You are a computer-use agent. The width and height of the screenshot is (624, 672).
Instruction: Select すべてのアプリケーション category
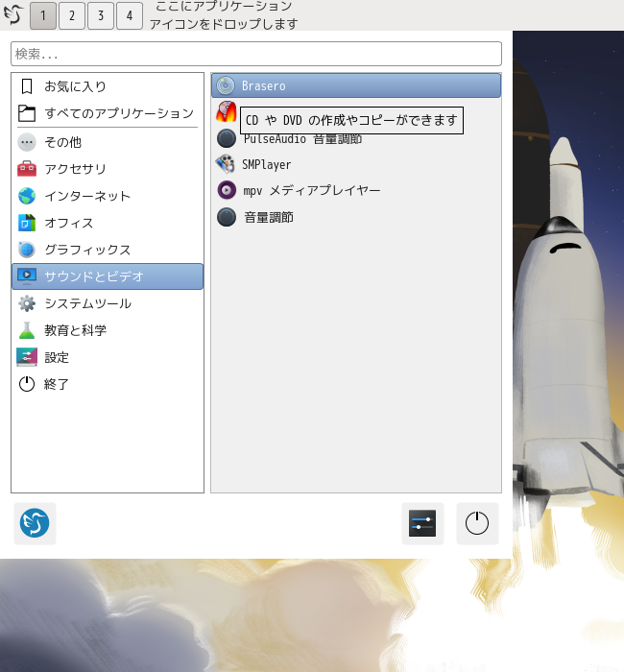108,113
